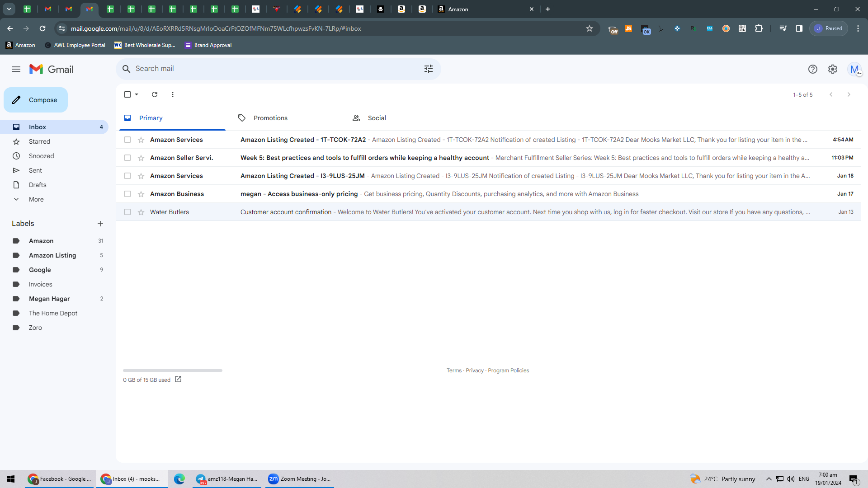Open Microsoft Edge from taskbar
Screen dimensions: 868x488
coord(179,479)
